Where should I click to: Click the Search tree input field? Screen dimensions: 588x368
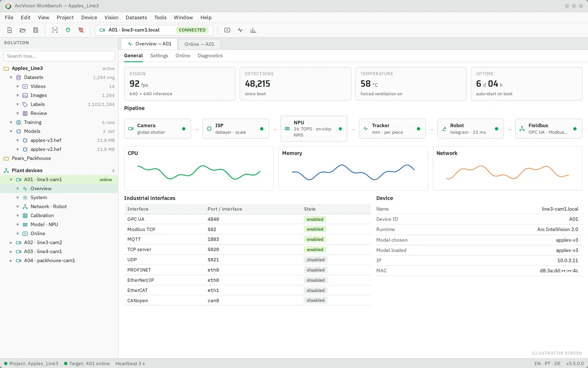pyautogui.click(x=59, y=56)
